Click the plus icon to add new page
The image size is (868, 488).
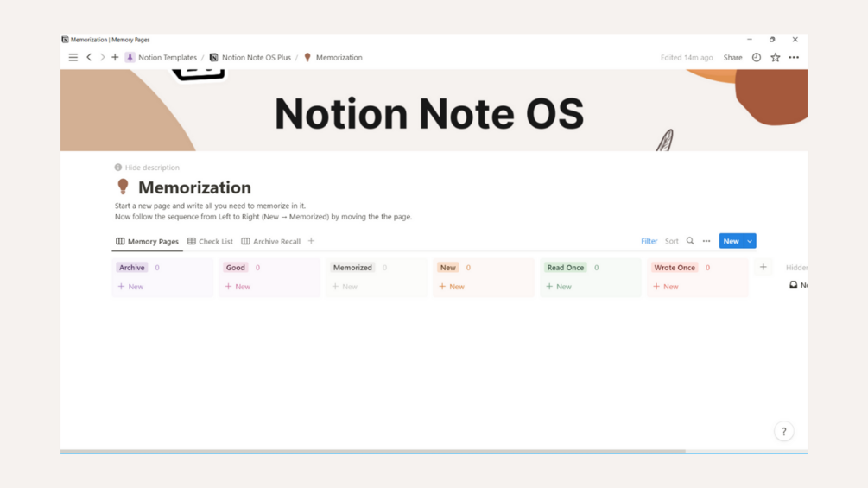point(115,58)
